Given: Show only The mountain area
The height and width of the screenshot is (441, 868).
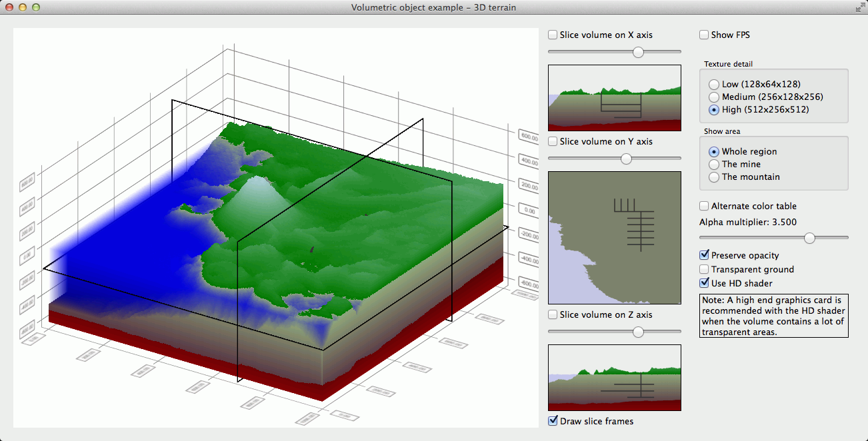Looking at the screenshot, I should (713, 177).
